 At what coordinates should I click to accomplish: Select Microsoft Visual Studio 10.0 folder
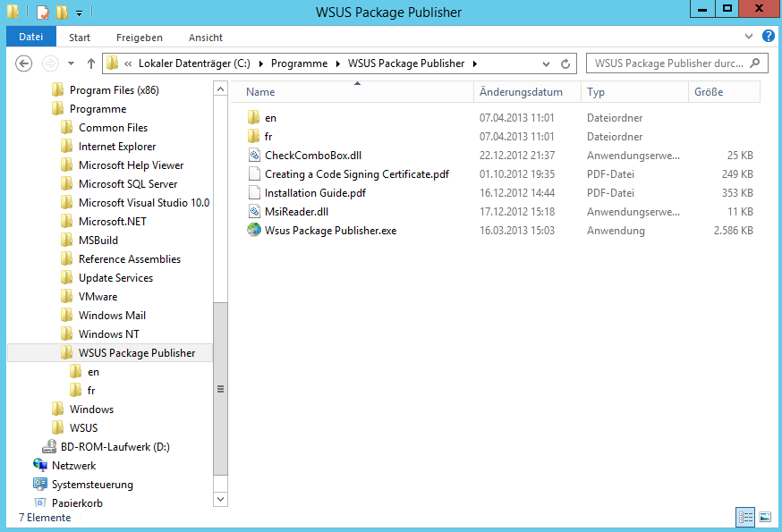coord(144,202)
